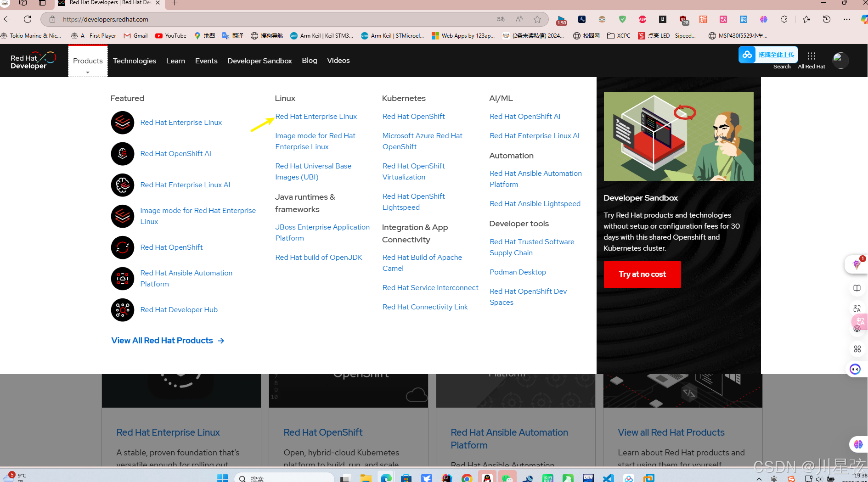
Task: Open Red Hat Ansible Lightspeed link
Action: click(535, 204)
